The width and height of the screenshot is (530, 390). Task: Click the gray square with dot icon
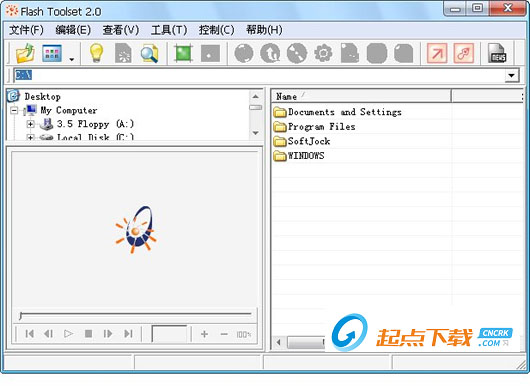click(x=210, y=53)
